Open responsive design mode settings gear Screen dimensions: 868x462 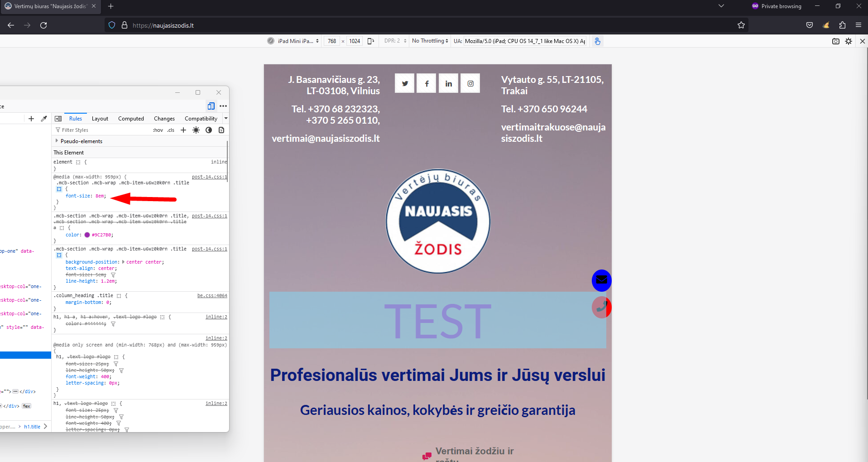point(849,41)
